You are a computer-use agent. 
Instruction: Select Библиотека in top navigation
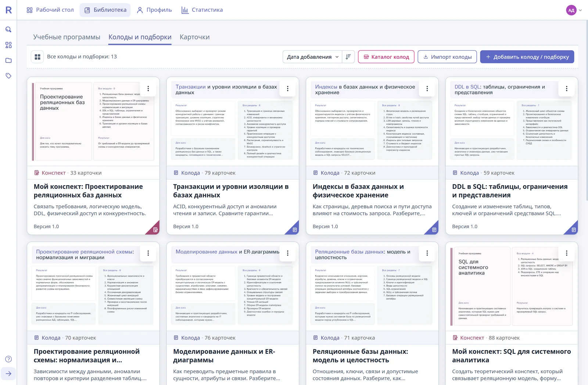[x=105, y=10]
